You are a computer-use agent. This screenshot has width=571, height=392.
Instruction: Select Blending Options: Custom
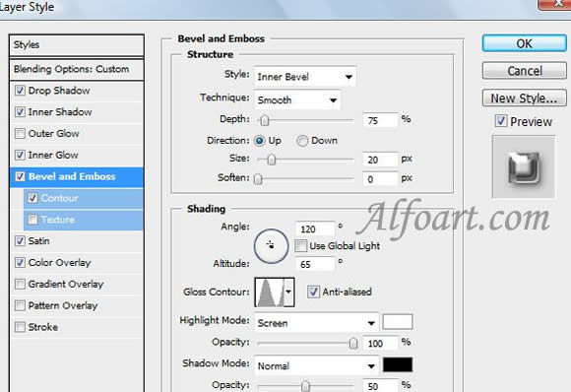coord(77,69)
